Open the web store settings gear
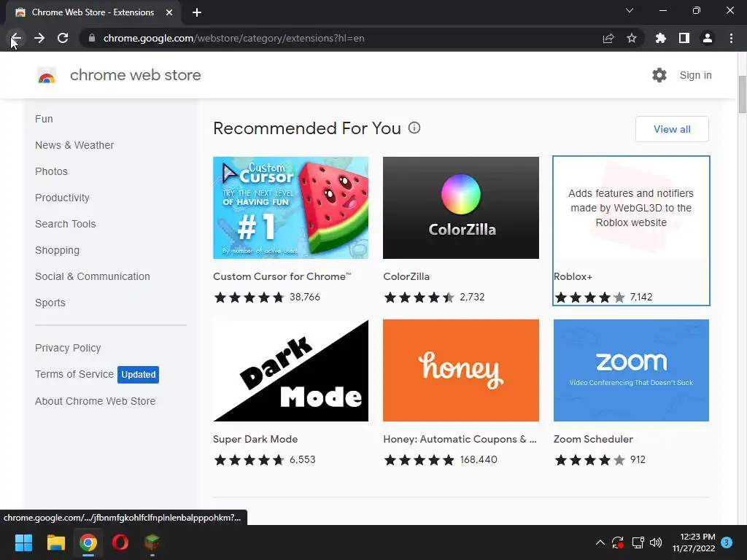The image size is (747, 560). click(x=659, y=75)
